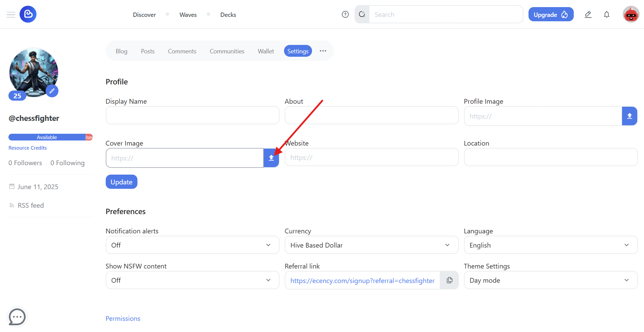Screen dimensions: 644x332
Task: Click the edit pencil on profile picture
Action: 52,91
